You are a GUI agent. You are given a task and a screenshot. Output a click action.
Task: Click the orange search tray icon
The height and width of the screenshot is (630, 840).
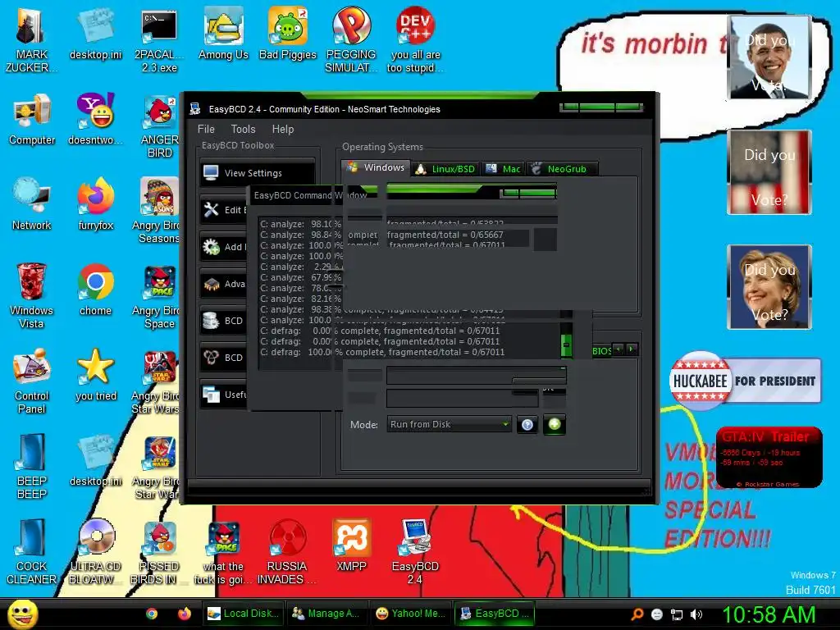(x=637, y=614)
